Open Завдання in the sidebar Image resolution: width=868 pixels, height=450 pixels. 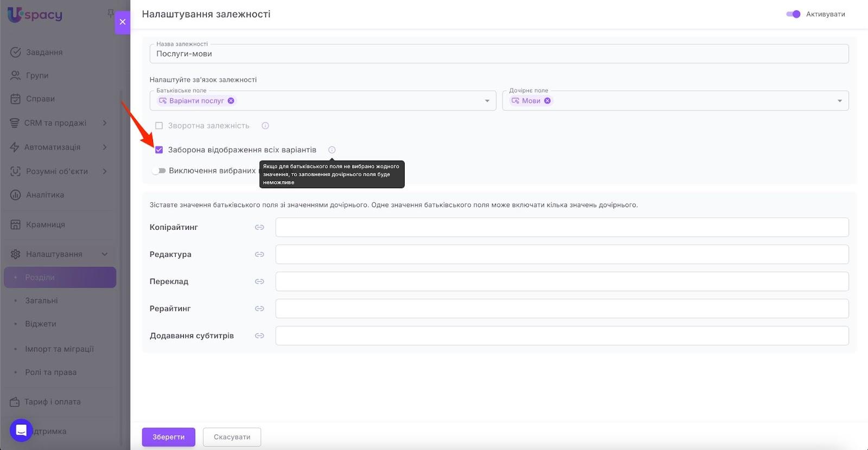(x=44, y=52)
